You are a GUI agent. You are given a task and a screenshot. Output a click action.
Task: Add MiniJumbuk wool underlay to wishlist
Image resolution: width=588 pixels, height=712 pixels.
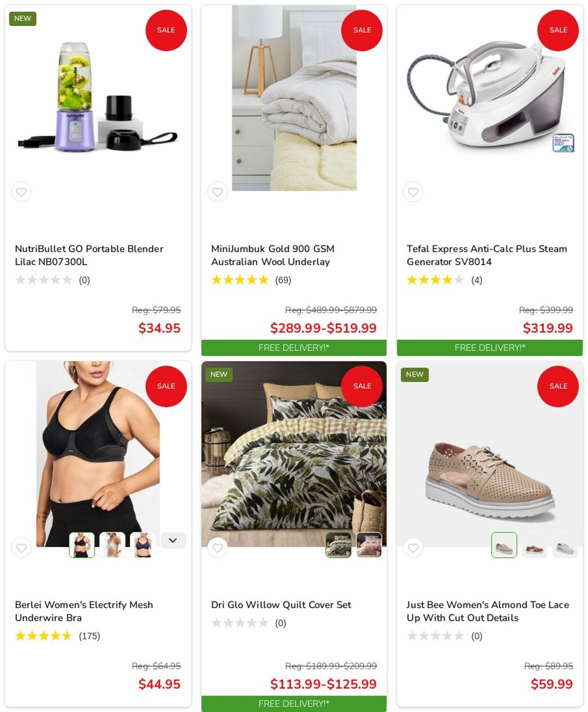tap(217, 192)
